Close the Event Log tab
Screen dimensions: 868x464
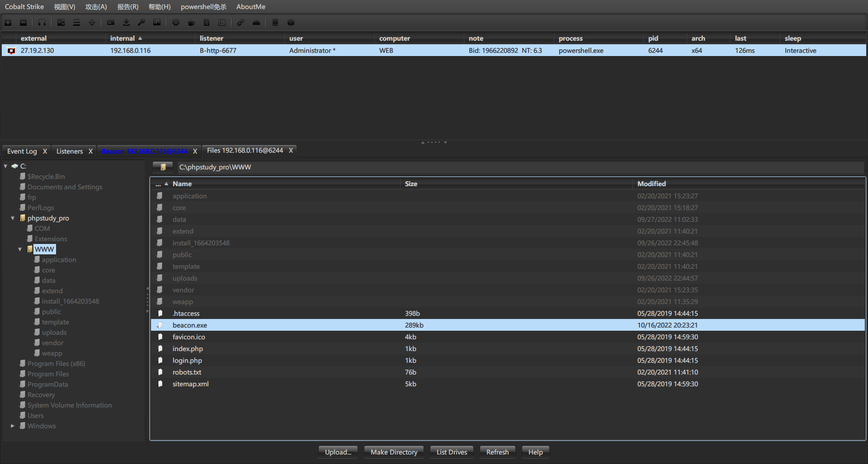[x=45, y=151]
